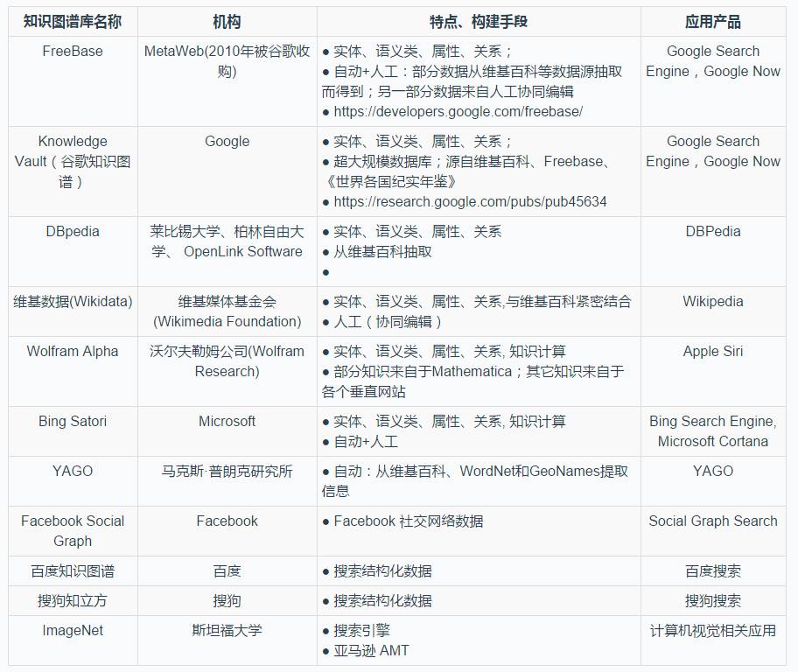Click the 知识图谱库名称 column header
This screenshot has width=798, height=672.
click(x=73, y=22)
